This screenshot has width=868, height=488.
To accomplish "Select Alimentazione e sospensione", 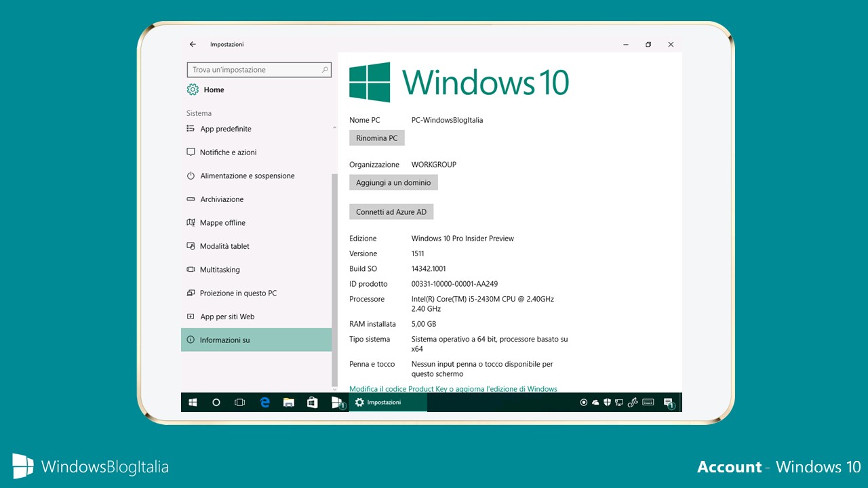I will [x=256, y=176].
